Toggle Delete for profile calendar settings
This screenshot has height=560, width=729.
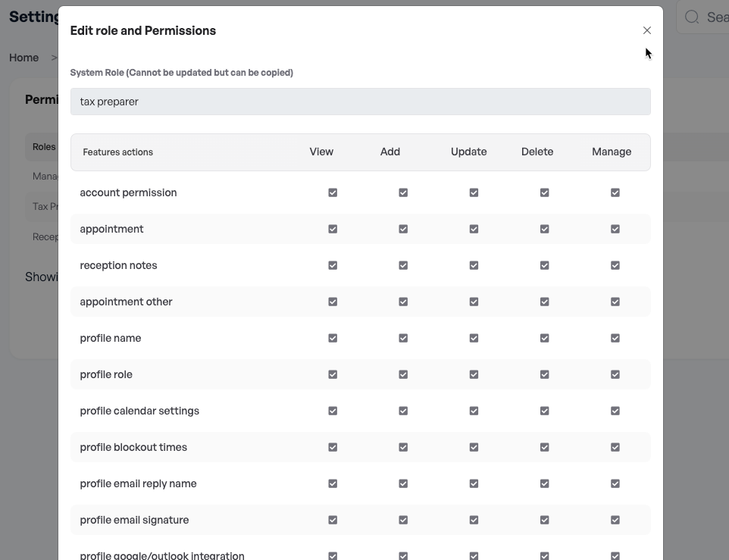tap(544, 411)
